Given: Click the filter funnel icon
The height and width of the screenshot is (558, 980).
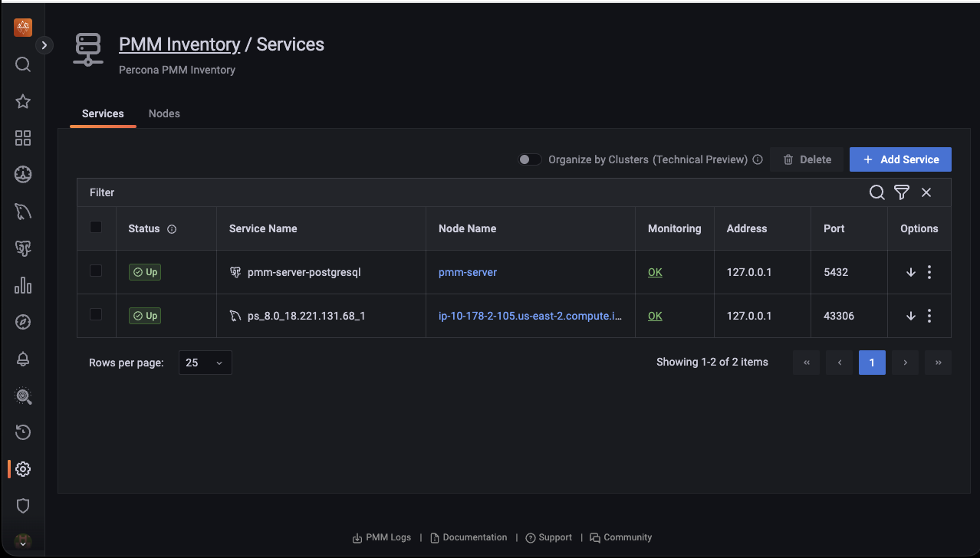Looking at the screenshot, I should [x=902, y=192].
